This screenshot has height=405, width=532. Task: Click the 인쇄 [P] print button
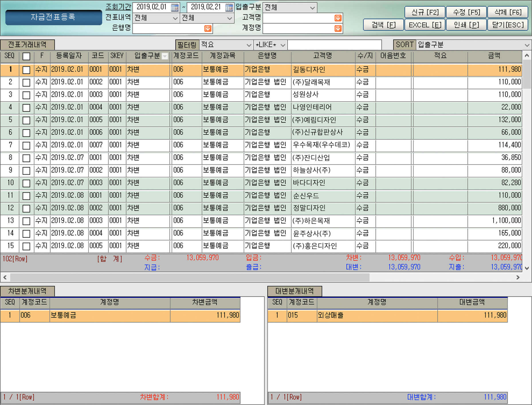(x=466, y=25)
